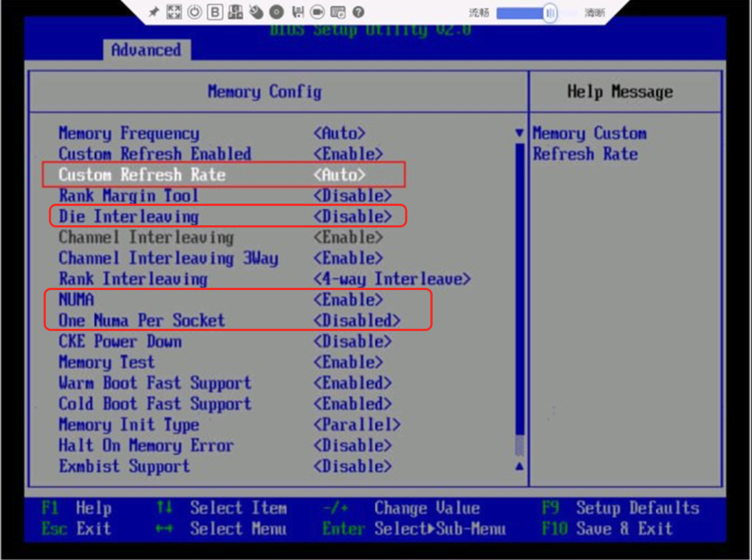Select NUMA Enable setting
The image size is (752, 560).
point(348,300)
